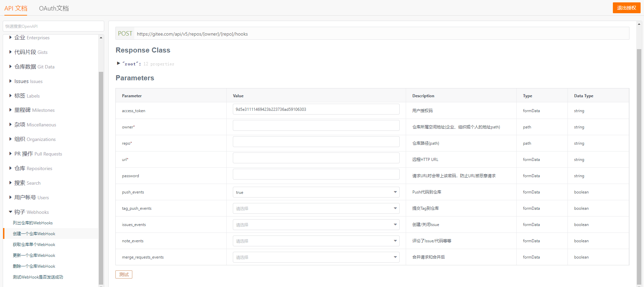
Task: Click the password value input field
Action: [316, 175]
